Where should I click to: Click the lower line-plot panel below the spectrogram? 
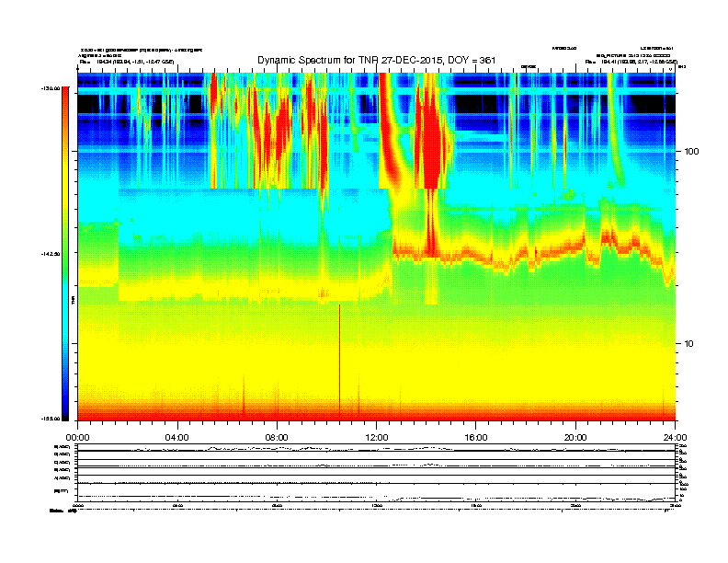pos(377,473)
